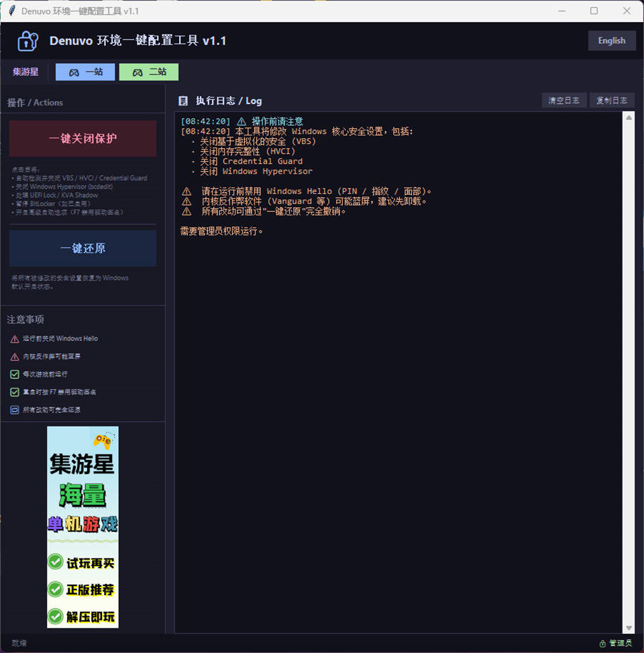Viewport: 644px width, 653px height.
Task: Click the gamepad icon on 一站 button
Action: [x=74, y=72]
